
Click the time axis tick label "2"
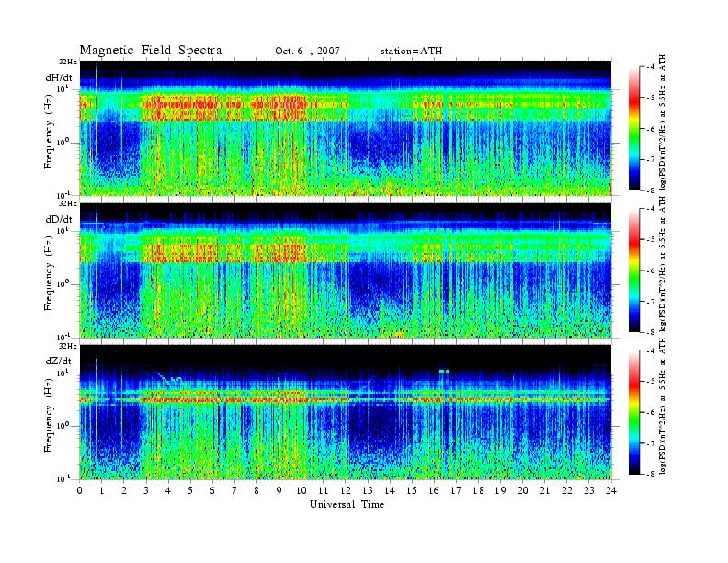[x=124, y=490]
